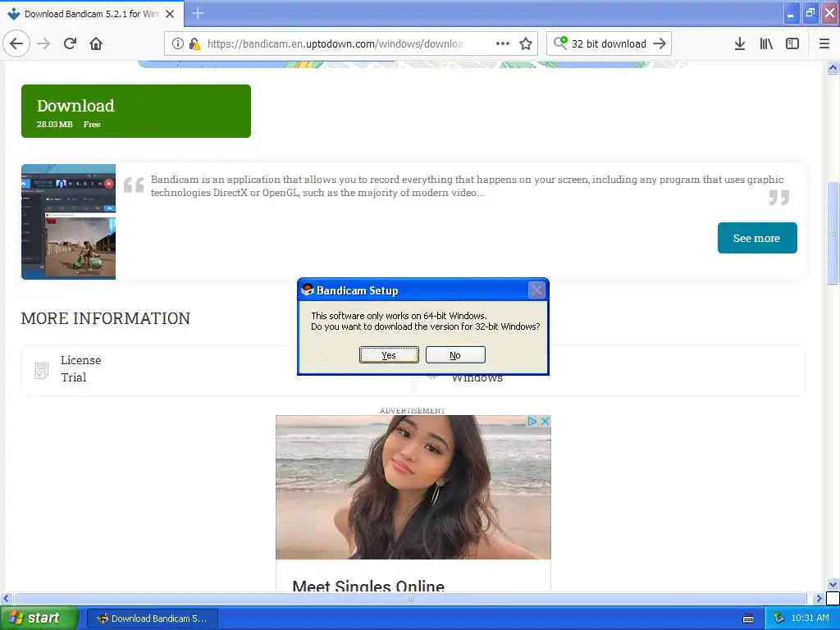840x630 pixels.
Task: Click the Bandicam Setup dialog title icon
Action: pyautogui.click(x=308, y=290)
